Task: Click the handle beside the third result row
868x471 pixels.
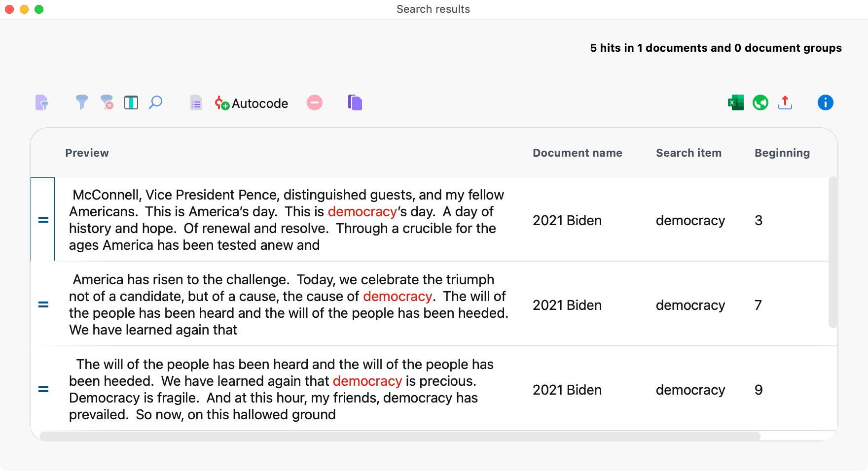Action: [43, 389]
